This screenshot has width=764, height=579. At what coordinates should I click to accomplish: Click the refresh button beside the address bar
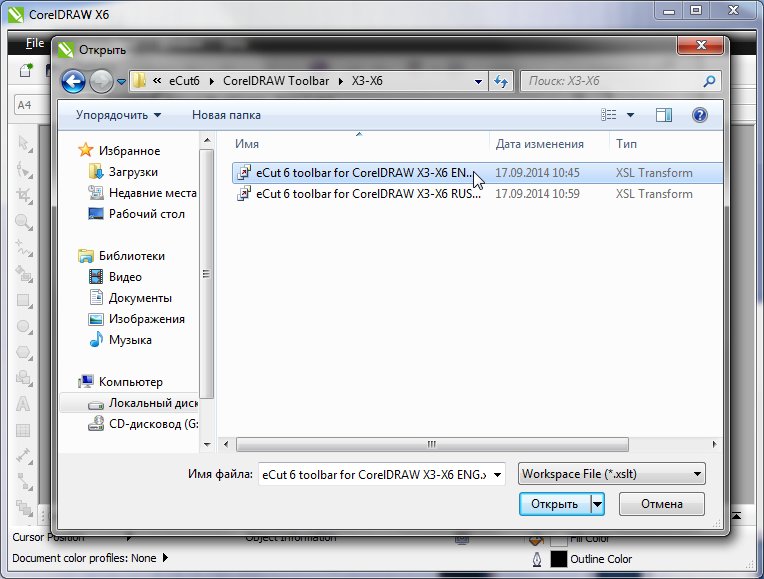point(501,81)
